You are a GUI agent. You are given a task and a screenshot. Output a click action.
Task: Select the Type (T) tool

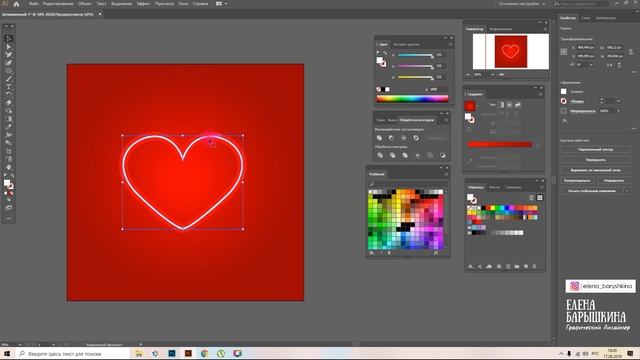(x=9, y=87)
